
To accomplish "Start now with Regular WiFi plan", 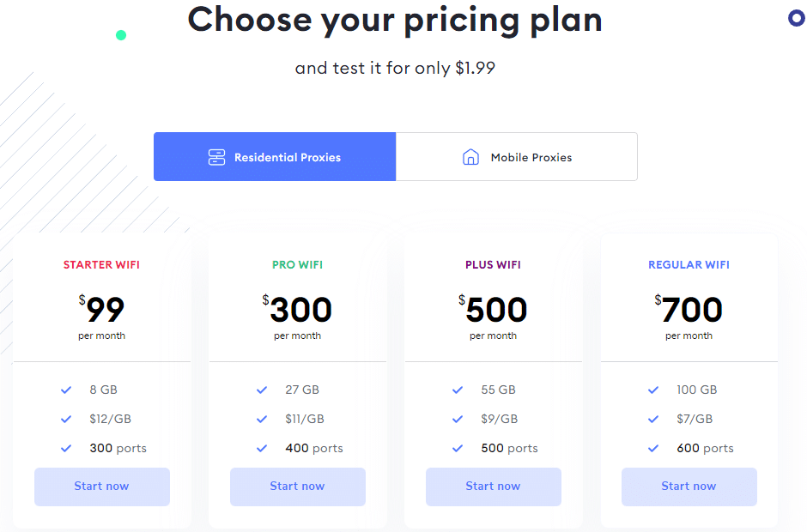I will click(689, 487).
